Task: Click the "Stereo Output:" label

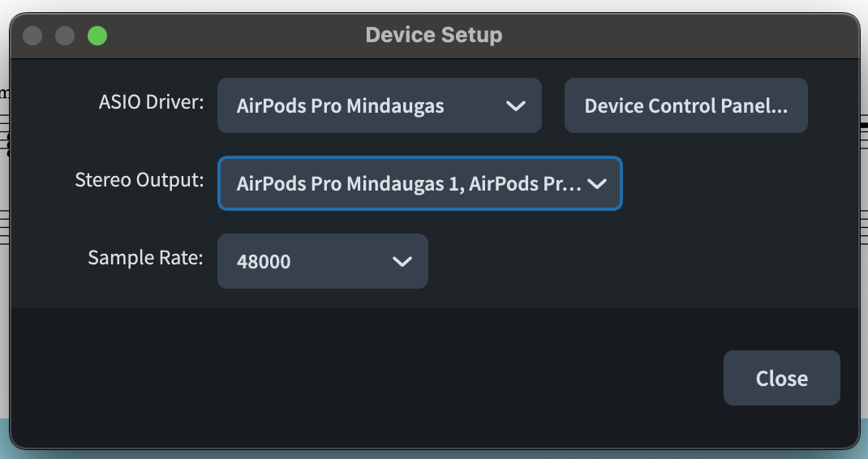Action: click(x=140, y=180)
